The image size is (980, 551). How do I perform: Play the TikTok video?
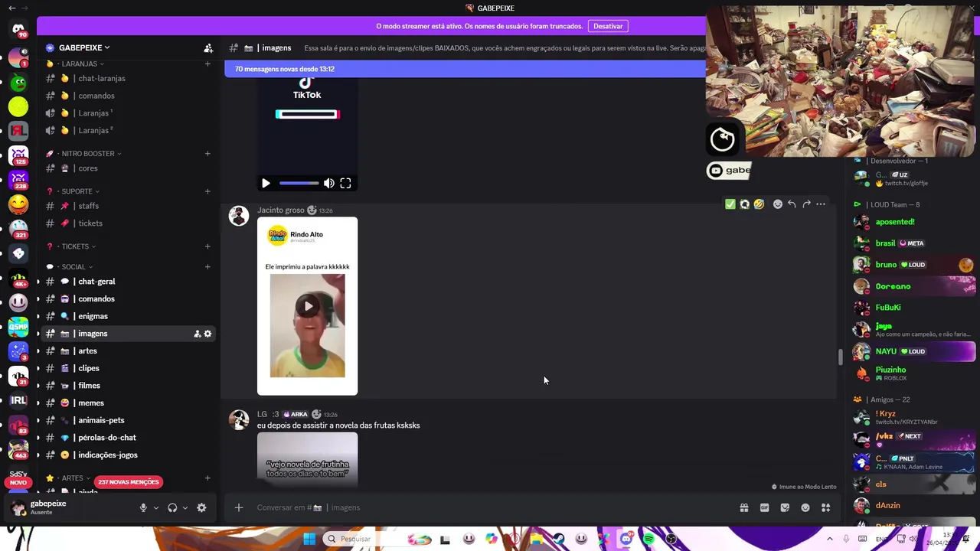tap(266, 183)
